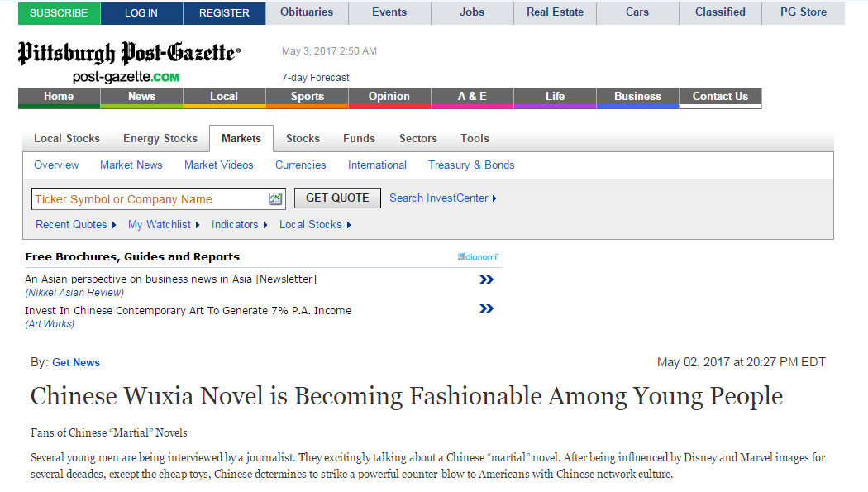Click the green SUBSCRIBE button
The image size is (868, 492).
point(59,13)
